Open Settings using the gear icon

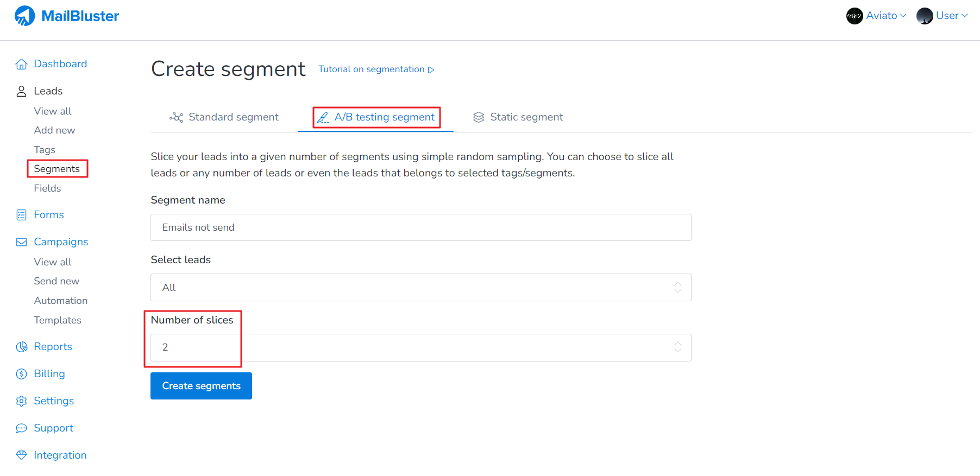21,401
